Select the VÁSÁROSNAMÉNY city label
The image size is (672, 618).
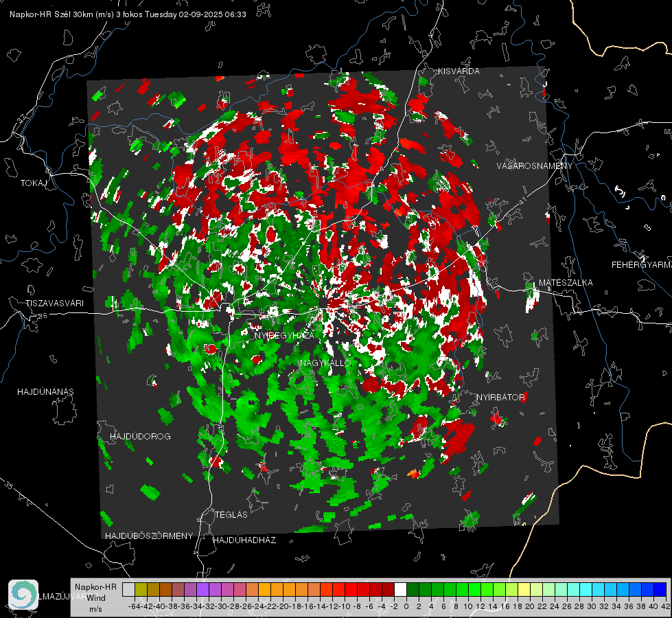pyautogui.click(x=535, y=166)
